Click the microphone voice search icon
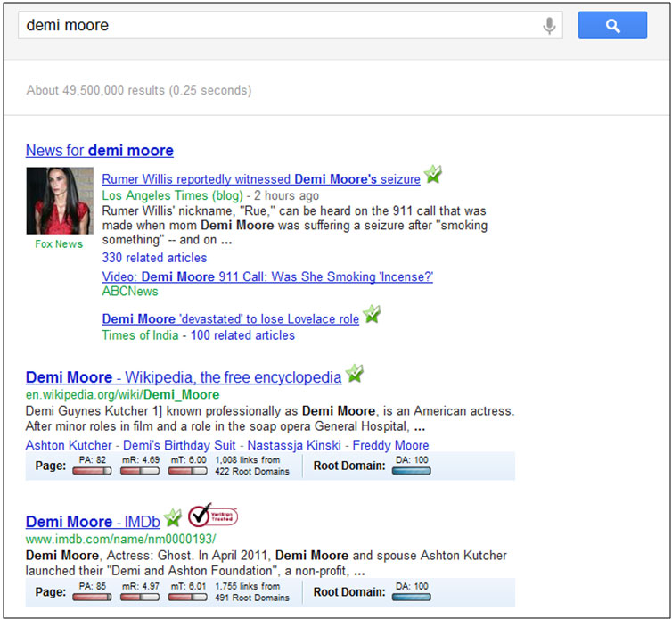 (x=549, y=26)
